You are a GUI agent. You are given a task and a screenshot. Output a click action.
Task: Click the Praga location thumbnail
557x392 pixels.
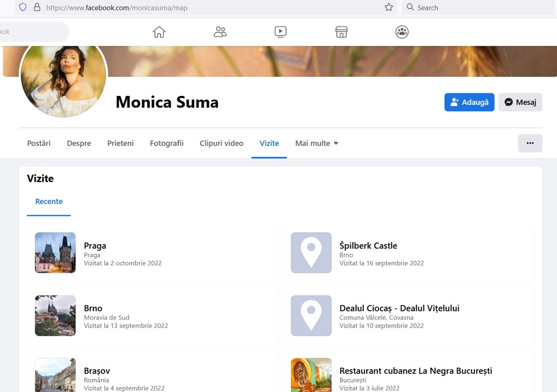[x=55, y=253]
